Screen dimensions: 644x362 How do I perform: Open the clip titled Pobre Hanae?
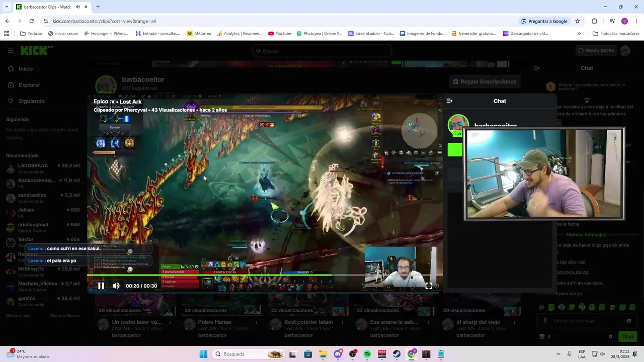[215, 322]
